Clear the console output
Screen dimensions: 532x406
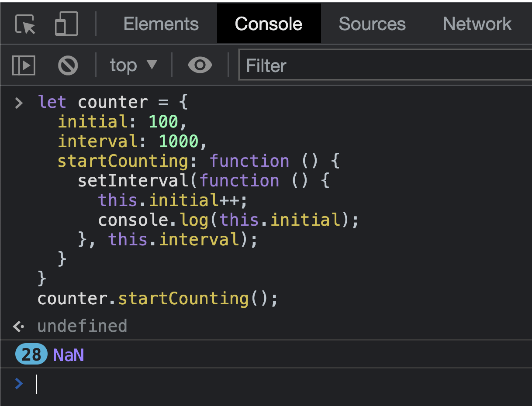point(68,65)
